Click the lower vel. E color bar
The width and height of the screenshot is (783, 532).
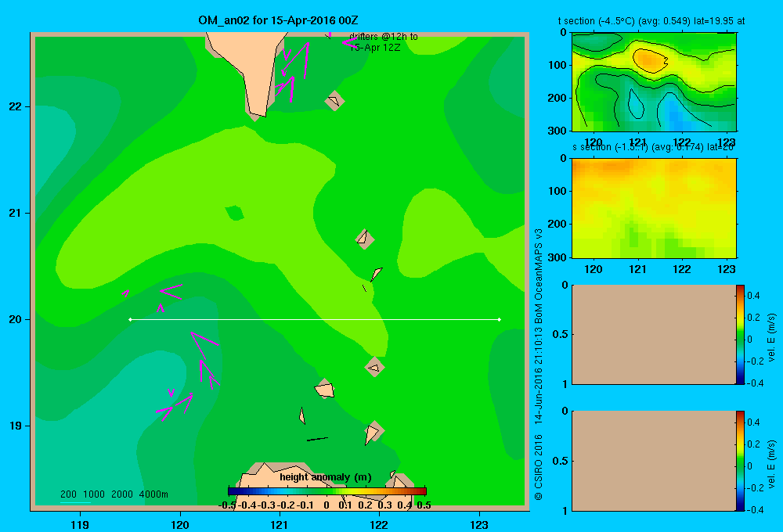pyautogui.click(x=740, y=461)
